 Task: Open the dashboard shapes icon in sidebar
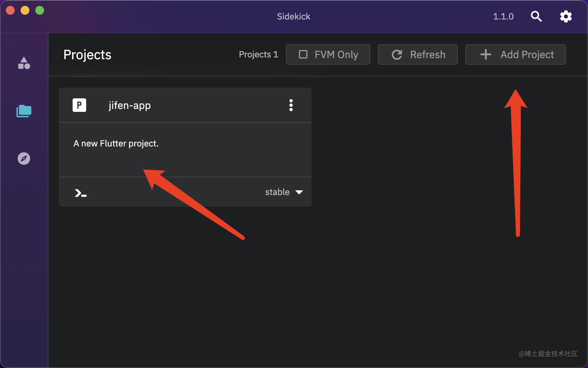click(x=24, y=63)
